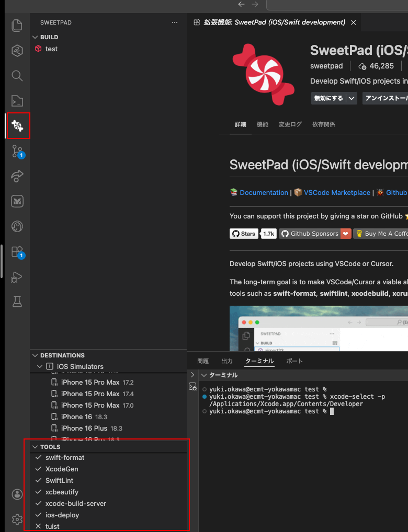Screen dimensions: 408x532
Task: Switch to the 変更ログ tab
Action: pos(290,124)
